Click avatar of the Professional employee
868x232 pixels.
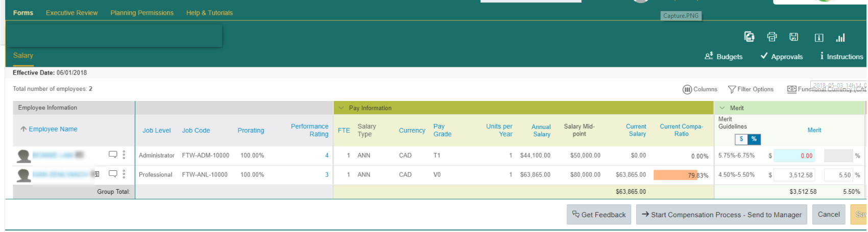23,175
